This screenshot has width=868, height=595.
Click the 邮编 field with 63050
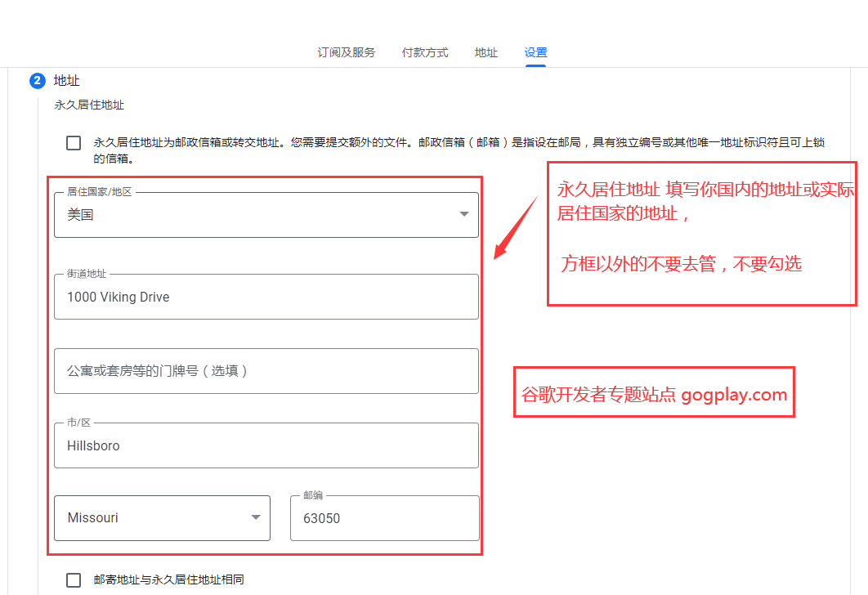pos(385,518)
